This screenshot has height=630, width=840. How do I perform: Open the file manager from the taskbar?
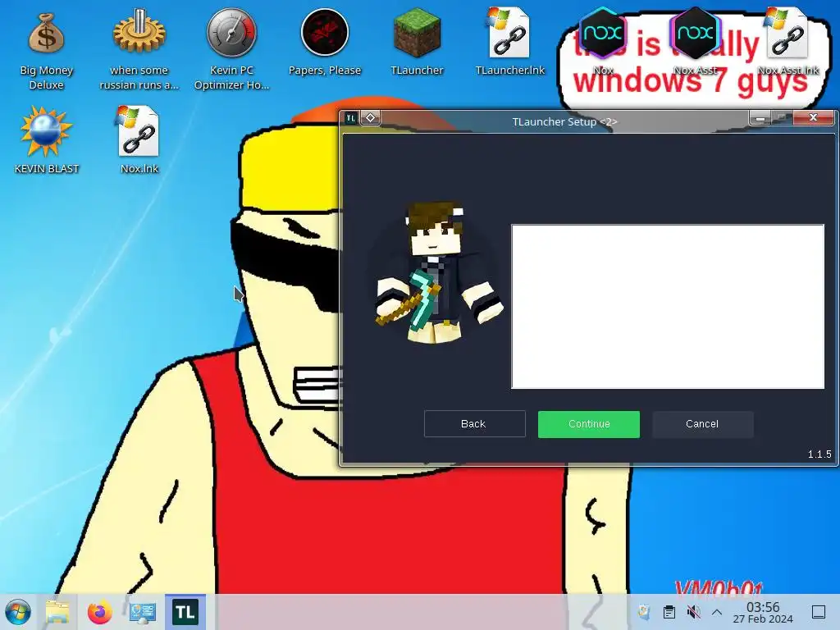(x=57, y=612)
